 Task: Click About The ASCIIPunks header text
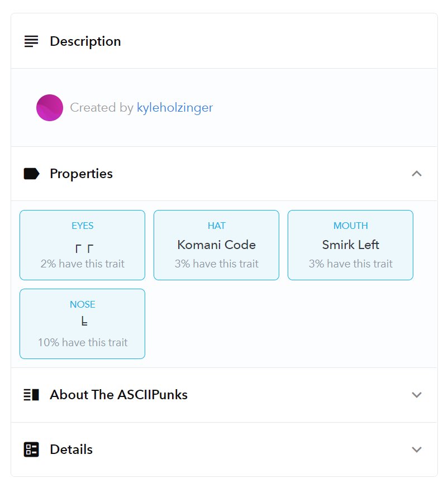(x=118, y=395)
